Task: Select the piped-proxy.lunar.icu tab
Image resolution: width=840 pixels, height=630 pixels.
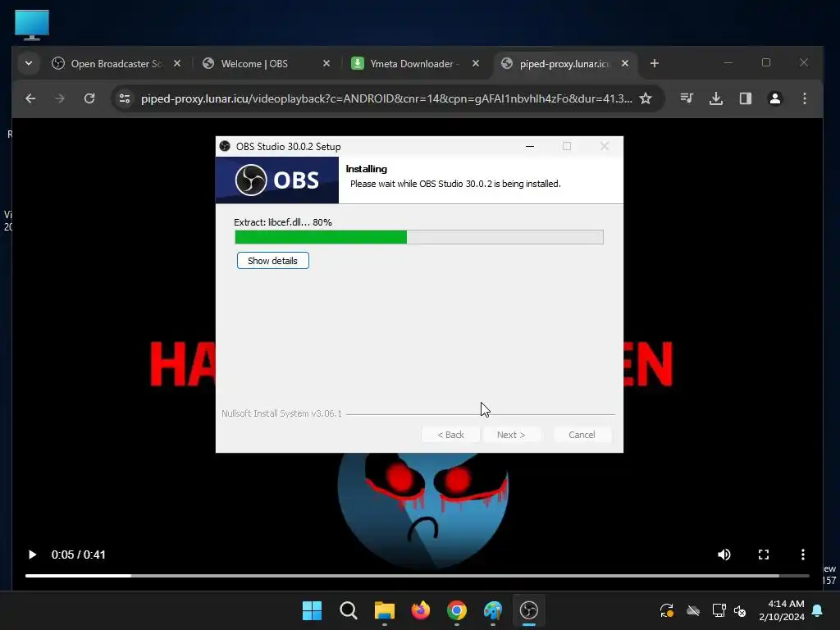Action: coord(564,63)
